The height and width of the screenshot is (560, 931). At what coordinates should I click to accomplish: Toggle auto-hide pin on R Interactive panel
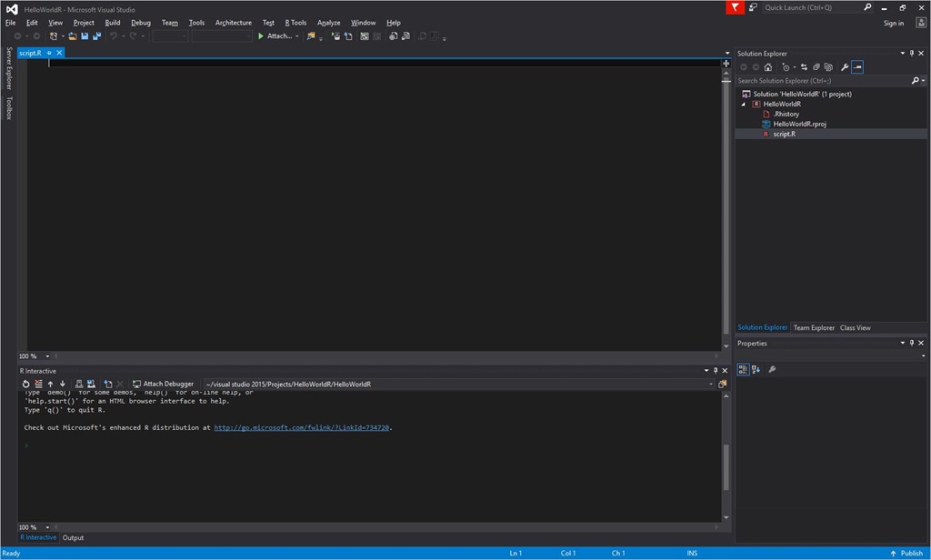click(716, 371)
